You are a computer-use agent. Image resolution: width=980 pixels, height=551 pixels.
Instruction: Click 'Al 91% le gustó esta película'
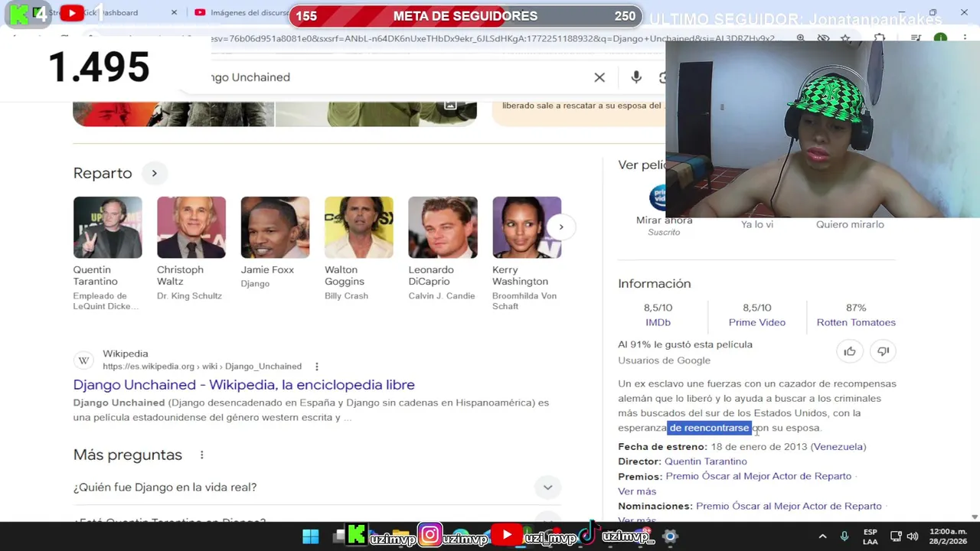pos(685,344)
